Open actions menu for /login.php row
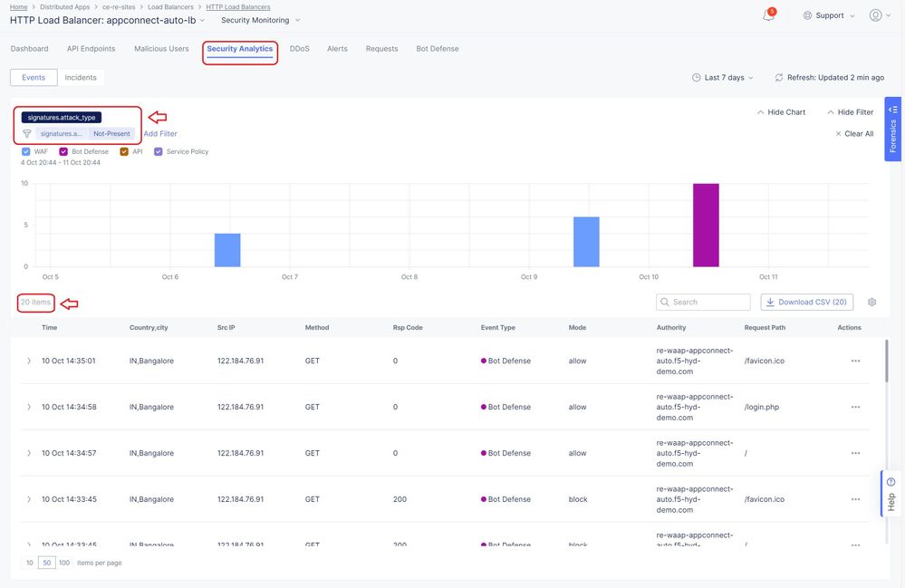Screen dimensions: 905x588 tap(855, 407)
